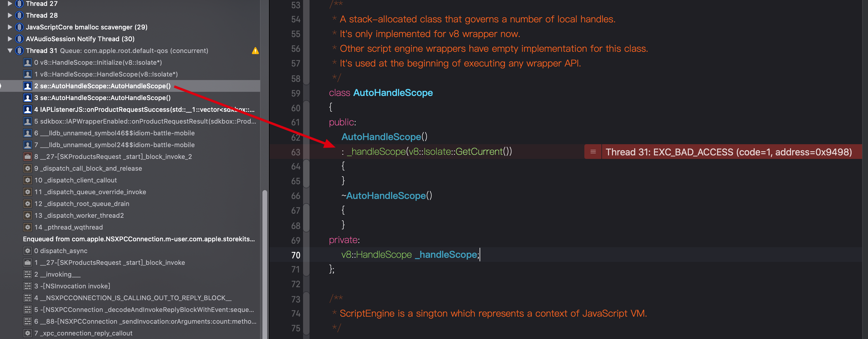The image size is (868, 339).
Task: Click user-frame icon of v8::HandleScope::Initialize frame
Action: [x=28, y=63]
